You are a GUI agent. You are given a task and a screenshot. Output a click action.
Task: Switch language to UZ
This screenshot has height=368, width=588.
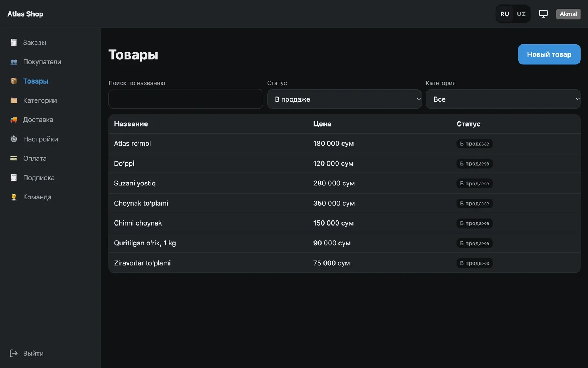pos(521,14)
